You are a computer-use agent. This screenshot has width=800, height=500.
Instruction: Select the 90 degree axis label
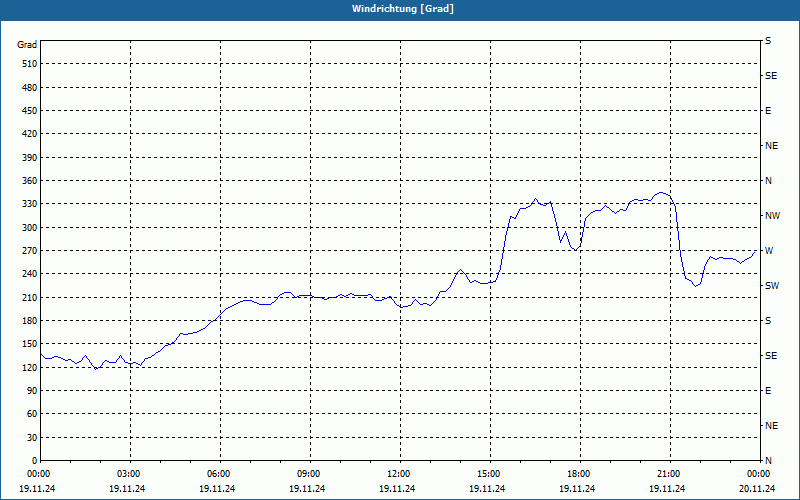pos(32,391)
